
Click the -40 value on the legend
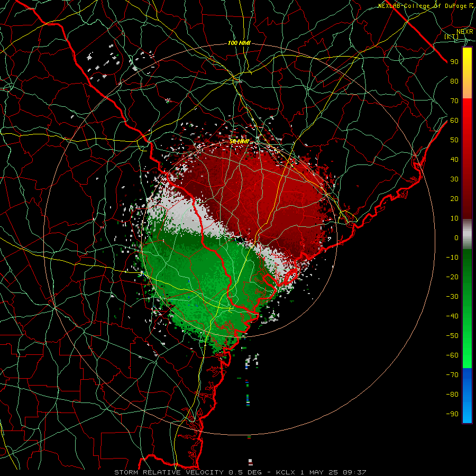tap(452, 316)
